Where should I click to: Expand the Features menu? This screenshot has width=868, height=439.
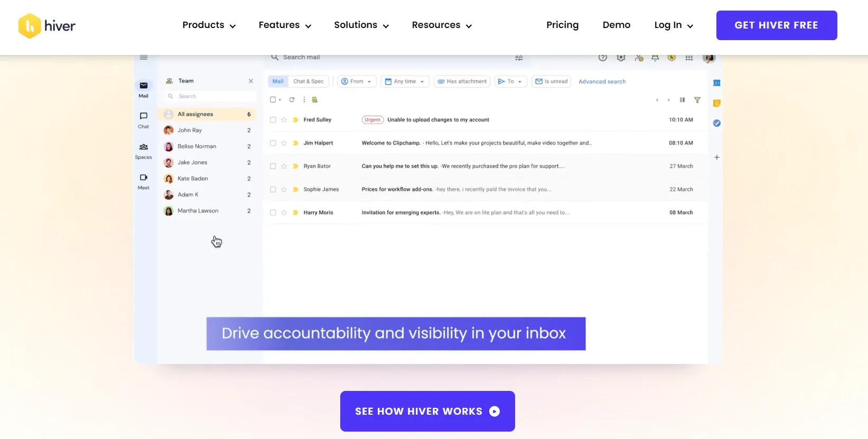[285, 25]
